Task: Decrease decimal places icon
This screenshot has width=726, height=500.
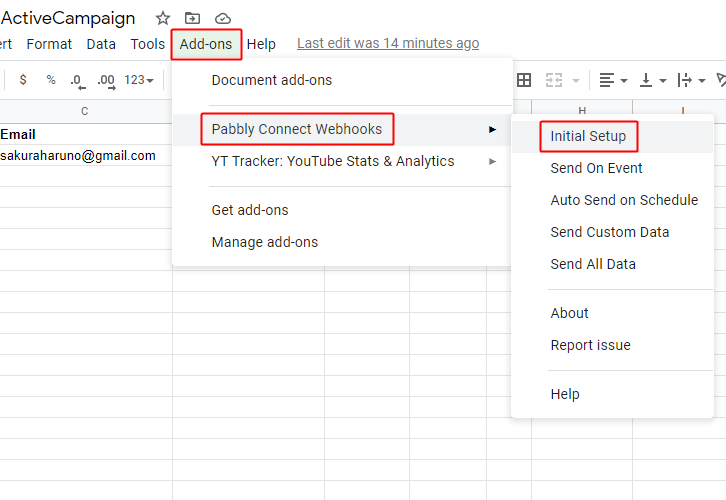Action: point(78,81)
